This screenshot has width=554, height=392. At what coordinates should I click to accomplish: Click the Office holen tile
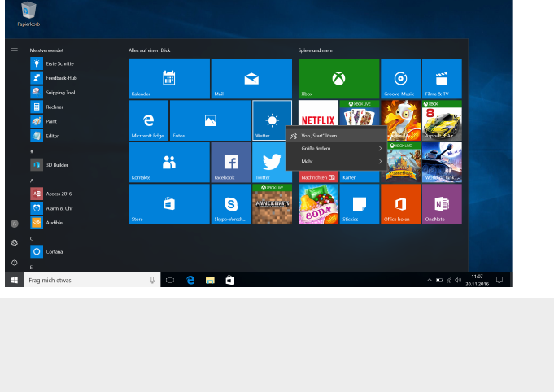click(401, 204)
